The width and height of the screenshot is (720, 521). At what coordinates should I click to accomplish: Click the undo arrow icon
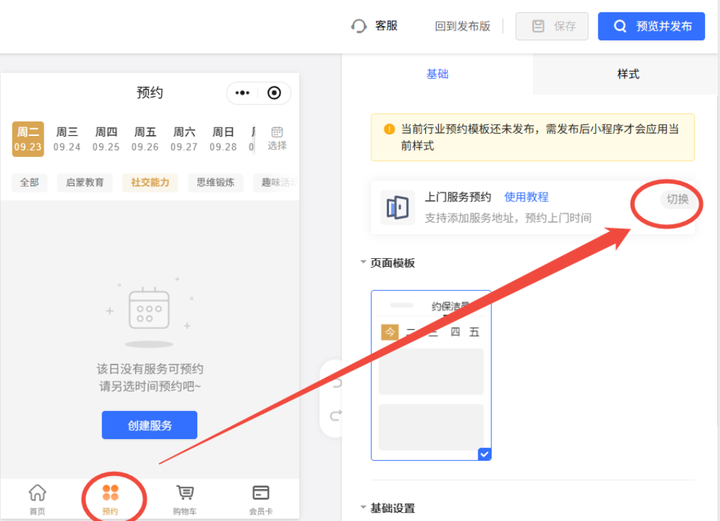(x=336, y=382)
